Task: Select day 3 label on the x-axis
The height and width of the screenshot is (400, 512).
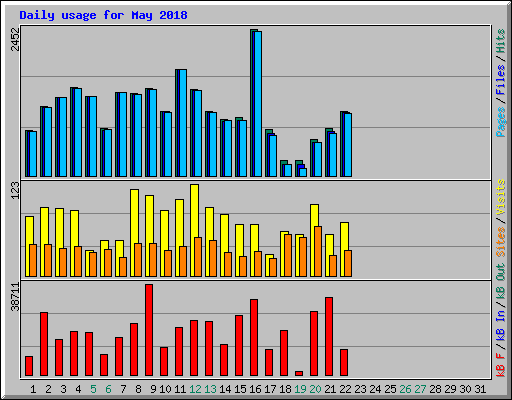Action: [63, 389]
